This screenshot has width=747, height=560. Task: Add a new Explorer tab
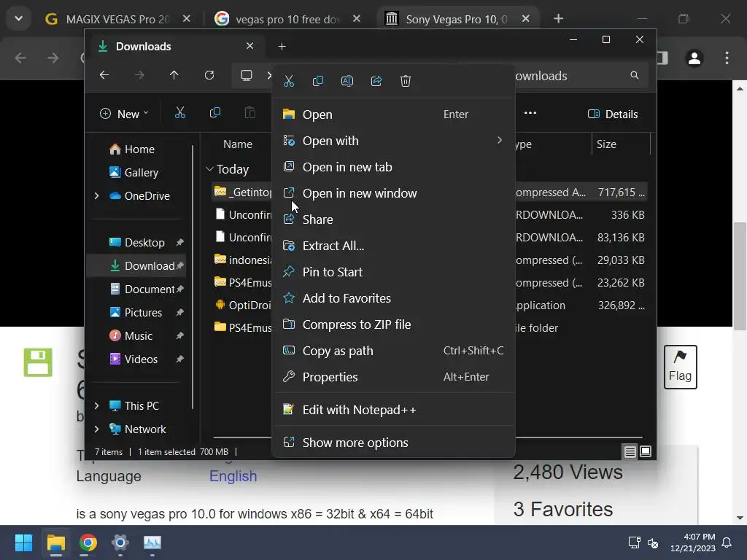point(282,46)
